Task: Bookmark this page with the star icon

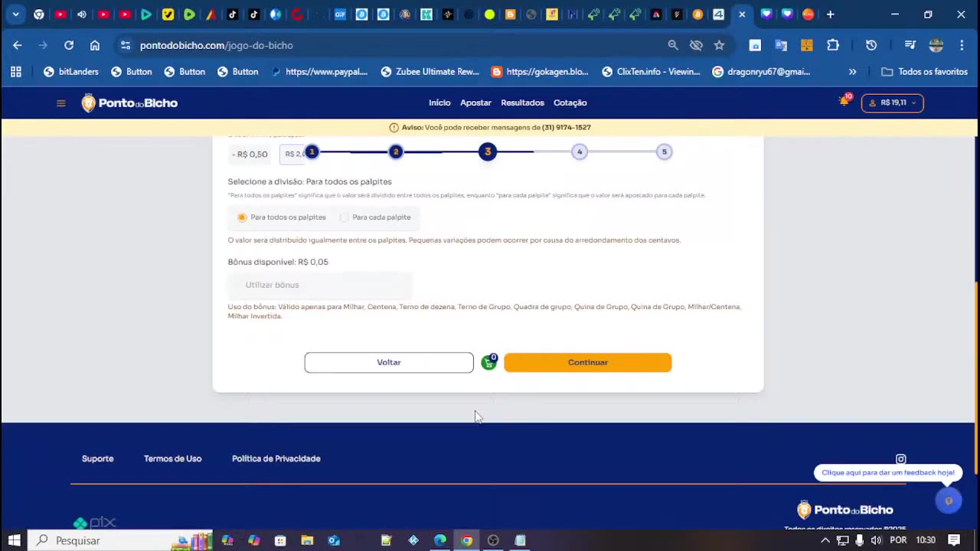Action: (719, 45)
